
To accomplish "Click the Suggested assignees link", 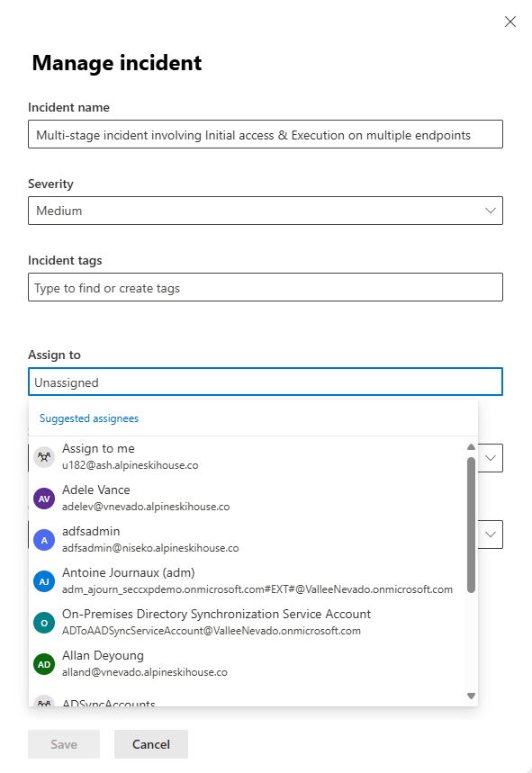I will click(88, 418).
